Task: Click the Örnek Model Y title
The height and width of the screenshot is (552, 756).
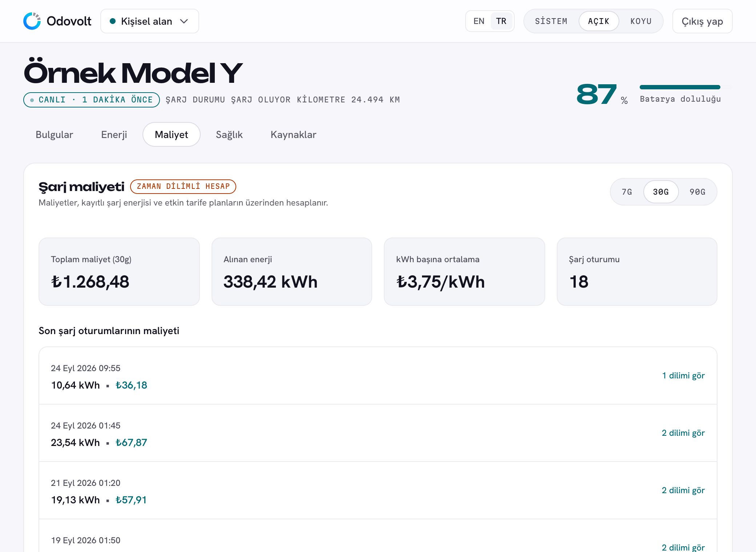Action: click(x=133, y=71)
